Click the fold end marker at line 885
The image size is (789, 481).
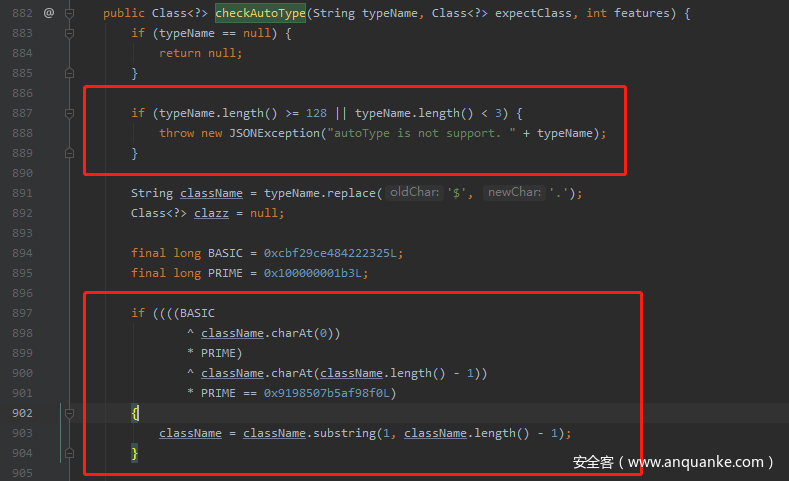[69, 73]
